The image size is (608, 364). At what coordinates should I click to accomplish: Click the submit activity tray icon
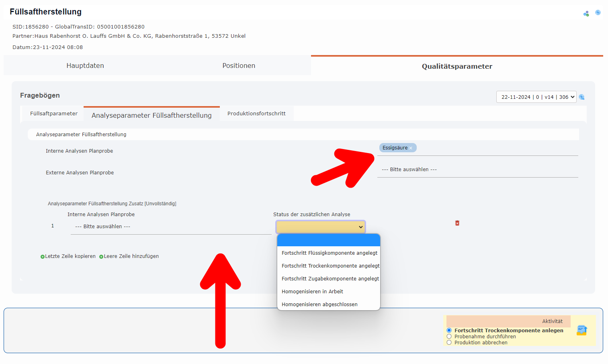(x=581, y=330)
